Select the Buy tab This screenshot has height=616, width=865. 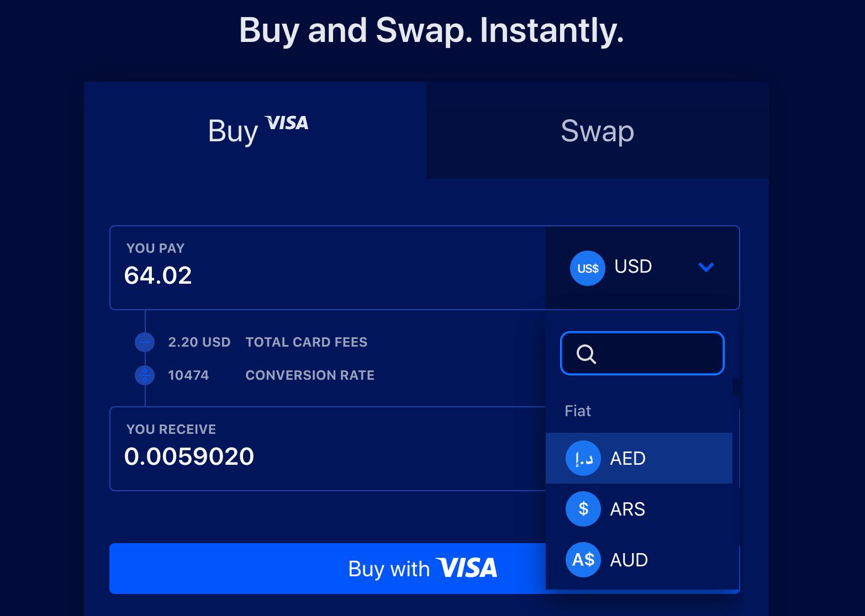pos(255,130)
